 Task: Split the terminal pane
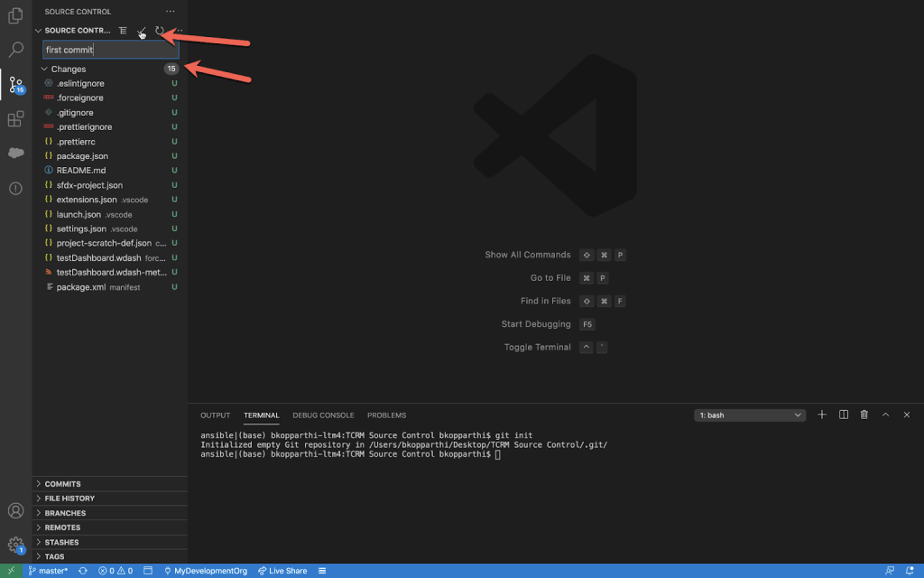tap(844, 415)
